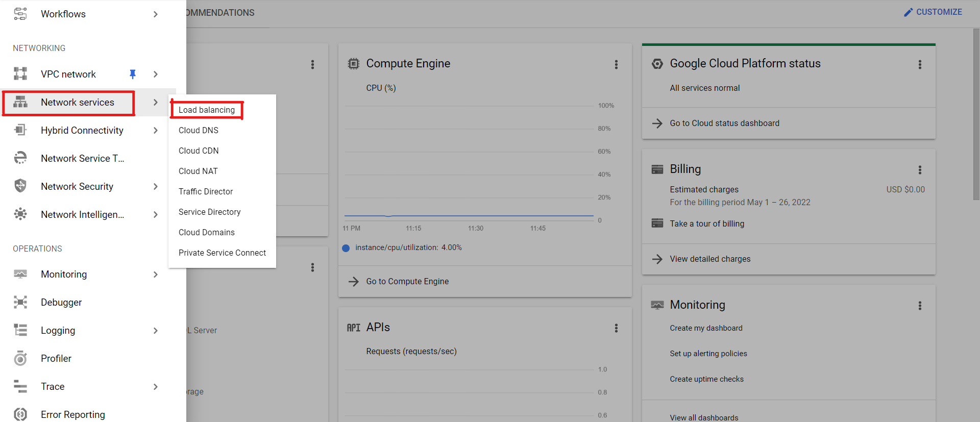Open APIs card three-dot menu
Viewport: 980px width, 422px height.
[x=616, y=328]
